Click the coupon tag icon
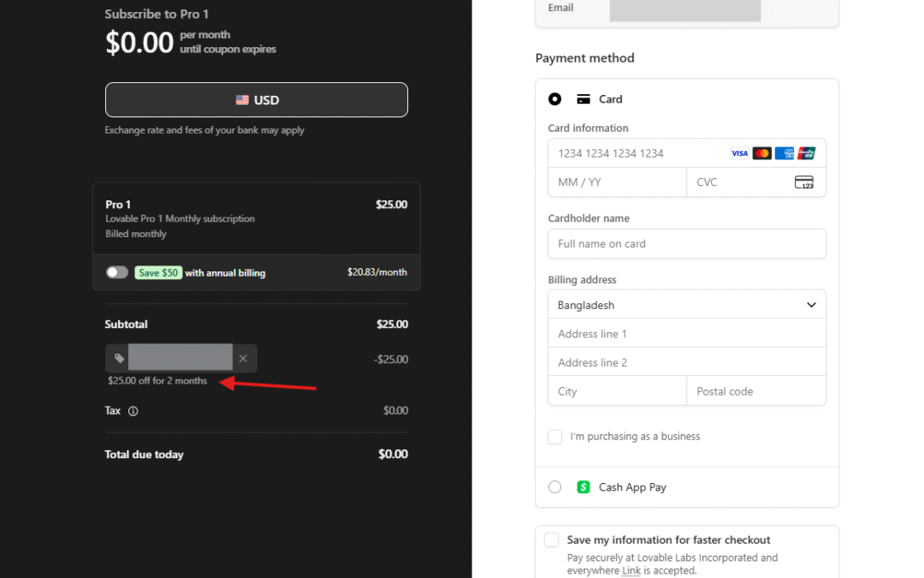 coord(120,359)
